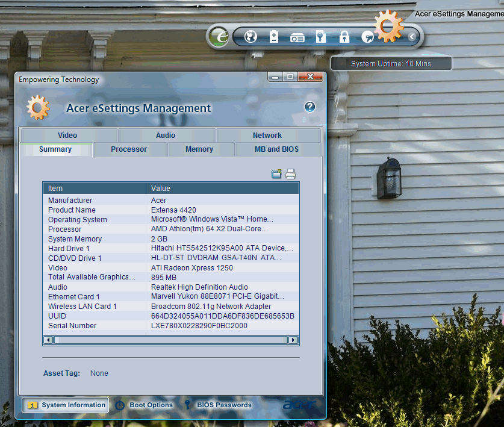The height and width of the screenshot is (427, 504).
Task: Open BIOS Passwords section
Action: point(218,405)
